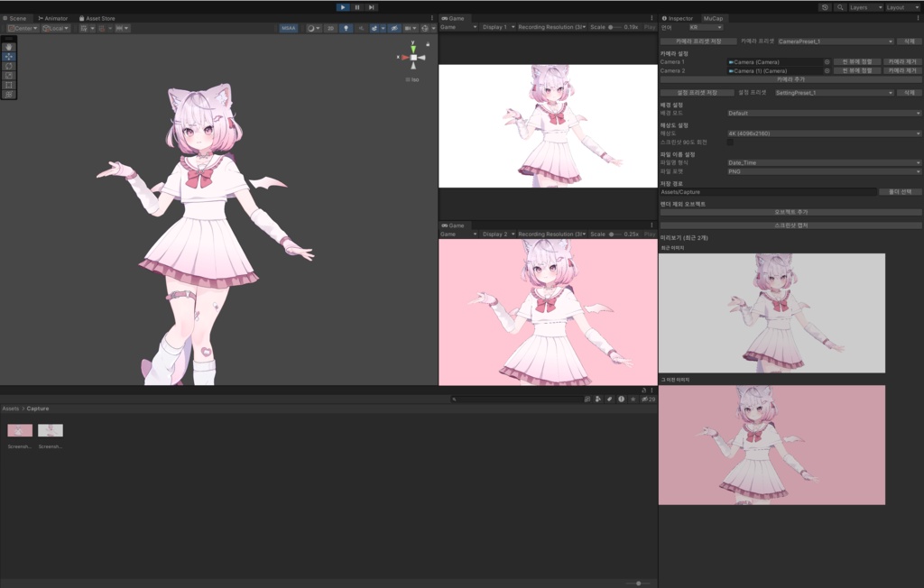Select the upper Game tab (Display 1)
The height and width of the screenshot is (588, 924).
(x=453, y=18)
